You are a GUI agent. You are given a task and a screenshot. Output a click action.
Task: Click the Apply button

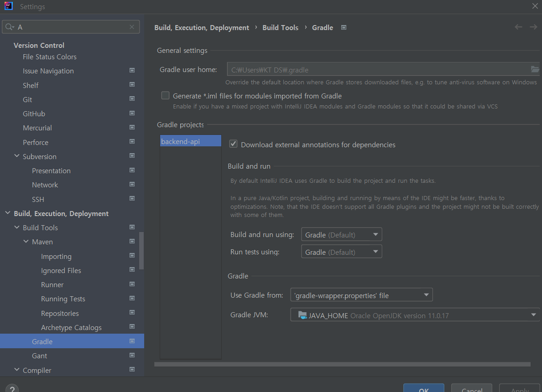tap(520, 388)
